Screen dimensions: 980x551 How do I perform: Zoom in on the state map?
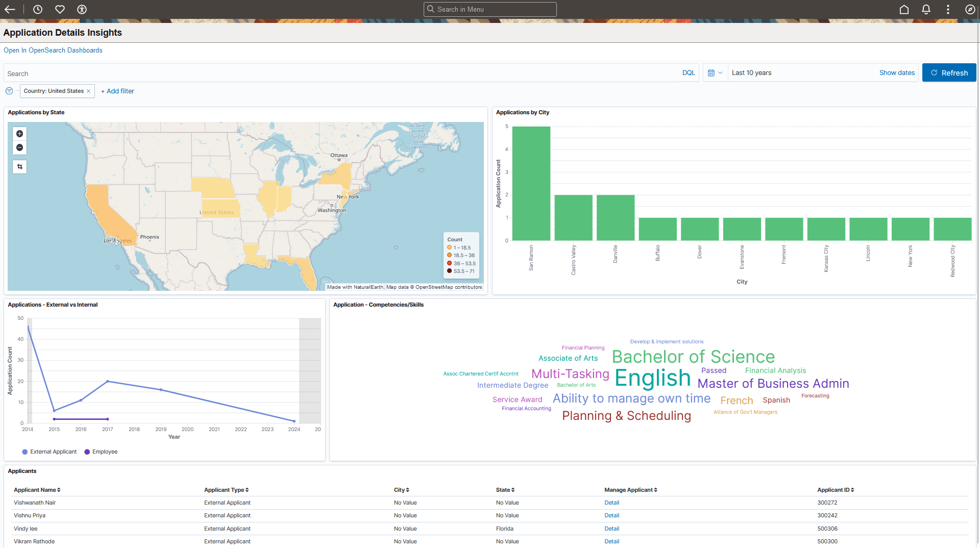tap(19, 134)
